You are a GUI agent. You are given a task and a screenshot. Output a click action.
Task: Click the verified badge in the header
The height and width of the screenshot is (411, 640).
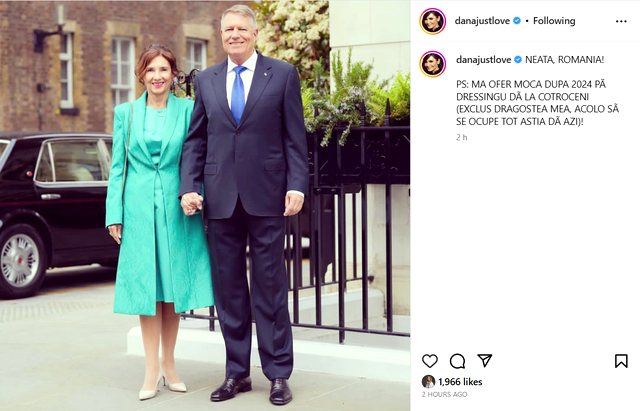pos(517,21)
